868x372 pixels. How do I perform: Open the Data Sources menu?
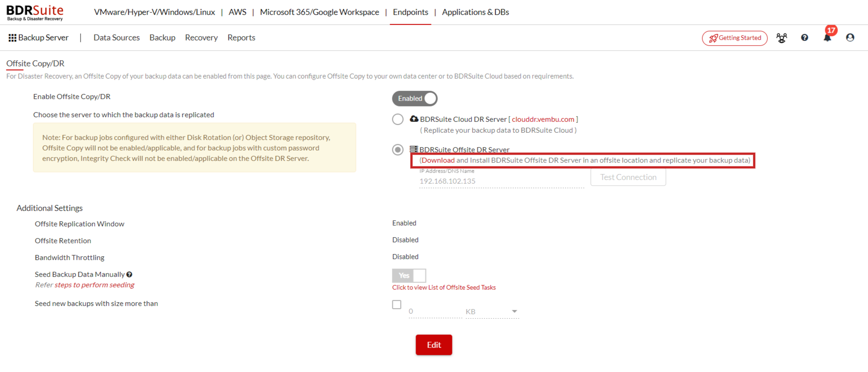[117, 38]
